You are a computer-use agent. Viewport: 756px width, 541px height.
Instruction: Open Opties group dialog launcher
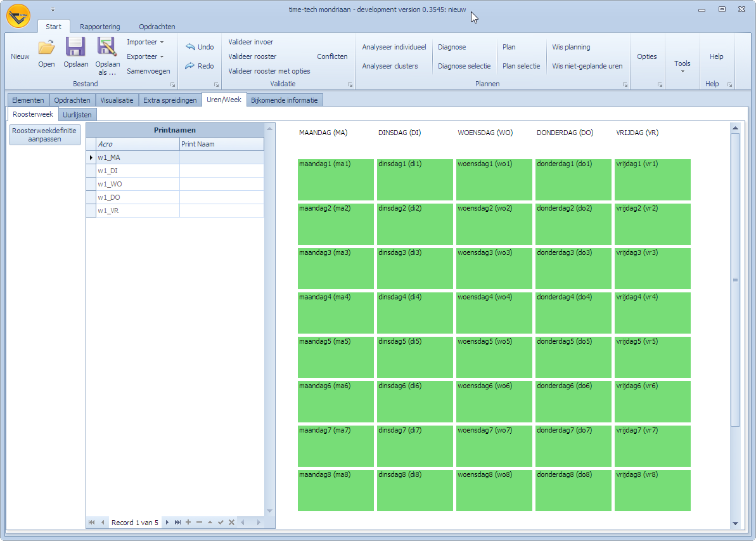(x=660, y=84)
